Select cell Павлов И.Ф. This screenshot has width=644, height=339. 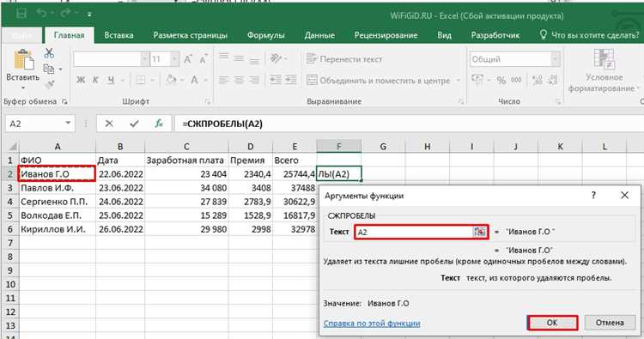coord(58,188)
